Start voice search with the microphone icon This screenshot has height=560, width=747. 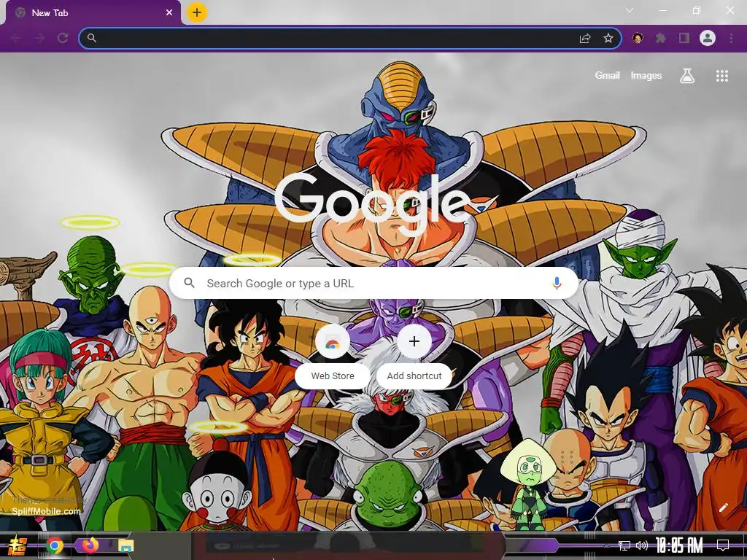coord(557,284)
